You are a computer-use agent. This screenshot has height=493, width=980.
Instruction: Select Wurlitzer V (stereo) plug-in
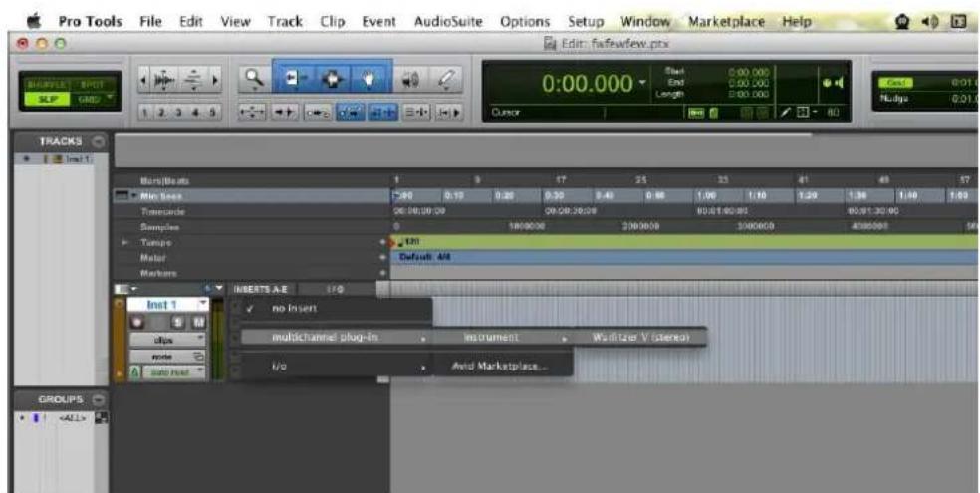(640, 337)
